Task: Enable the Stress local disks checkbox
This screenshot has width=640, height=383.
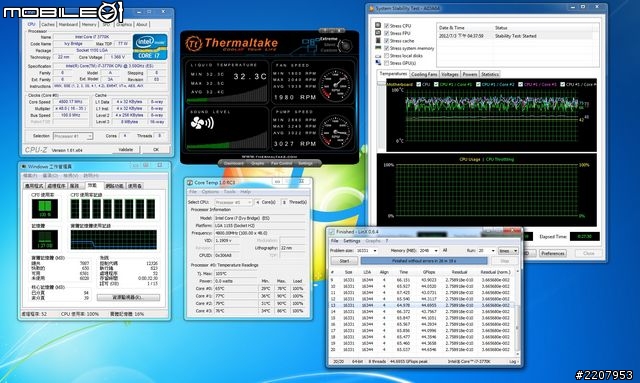Action: pos(387,56)
